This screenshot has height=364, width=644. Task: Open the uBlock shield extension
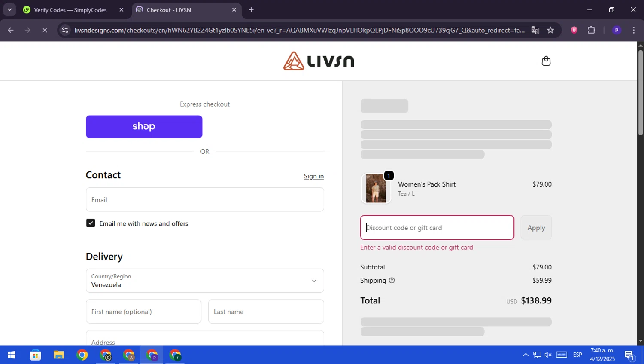[574, 30]
